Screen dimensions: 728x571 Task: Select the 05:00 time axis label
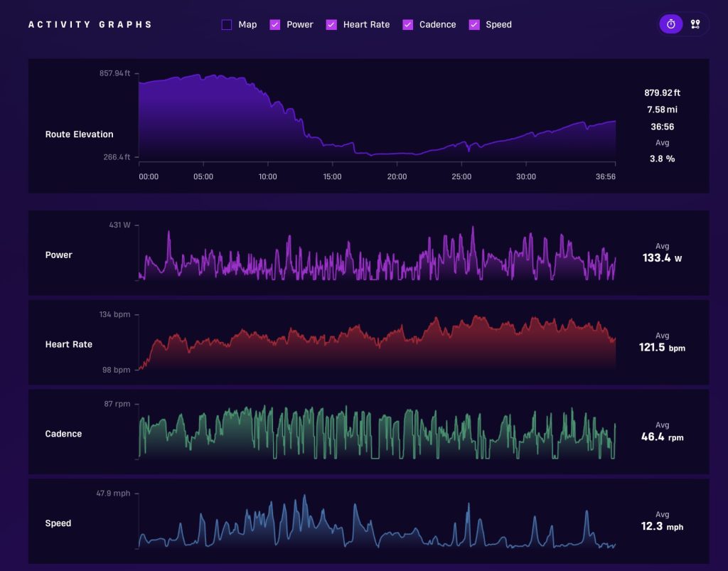(x=203, y=177)
